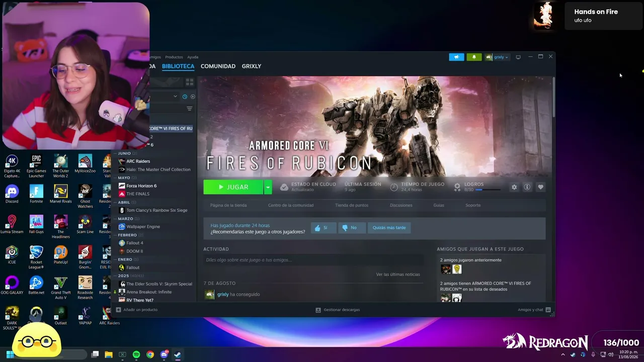Select the GOG GALAXY desktop icon
644x362 pixels.
(x=12, y=285)
